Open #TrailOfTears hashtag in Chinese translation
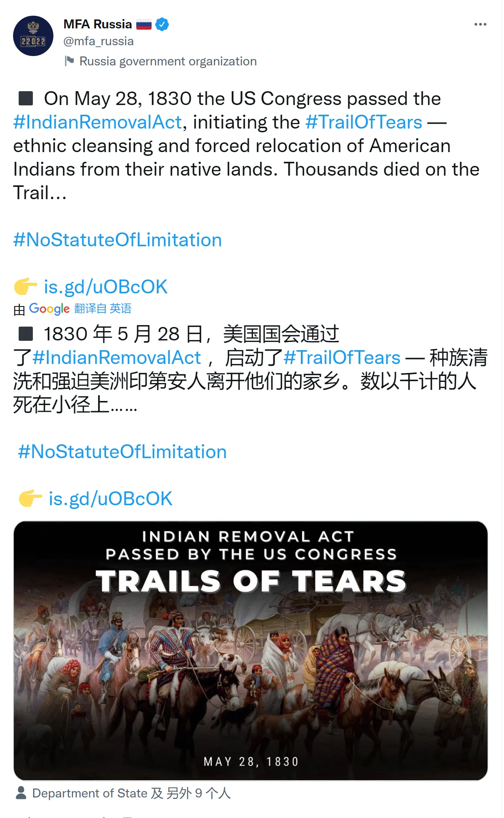 coord(342,358)
